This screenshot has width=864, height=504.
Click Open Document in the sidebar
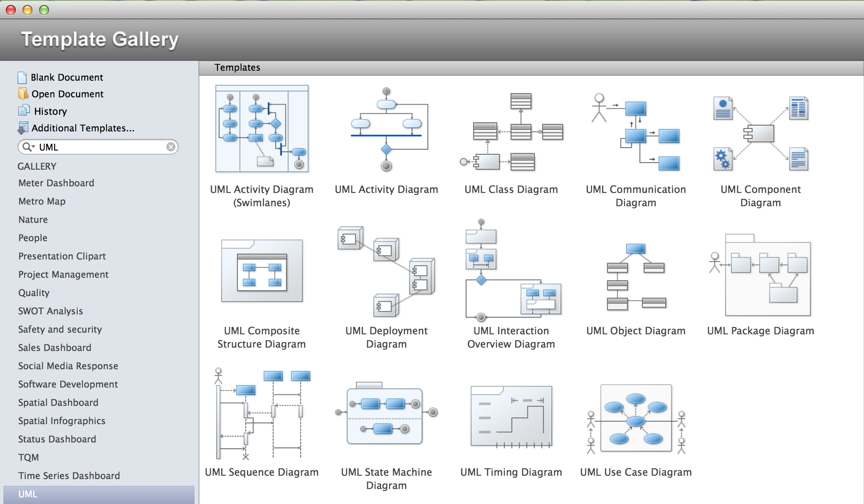pyautogui.click(x=67, y=94)
